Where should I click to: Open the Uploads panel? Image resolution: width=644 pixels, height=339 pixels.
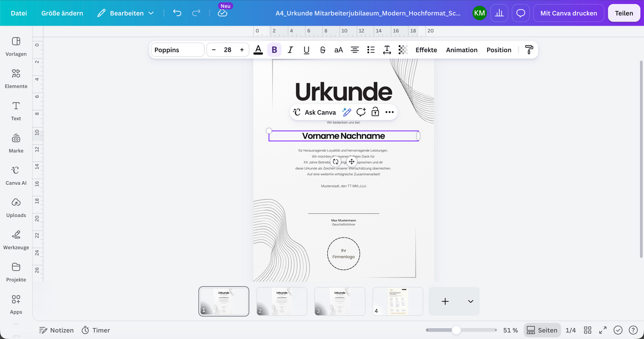pos(16,207)
